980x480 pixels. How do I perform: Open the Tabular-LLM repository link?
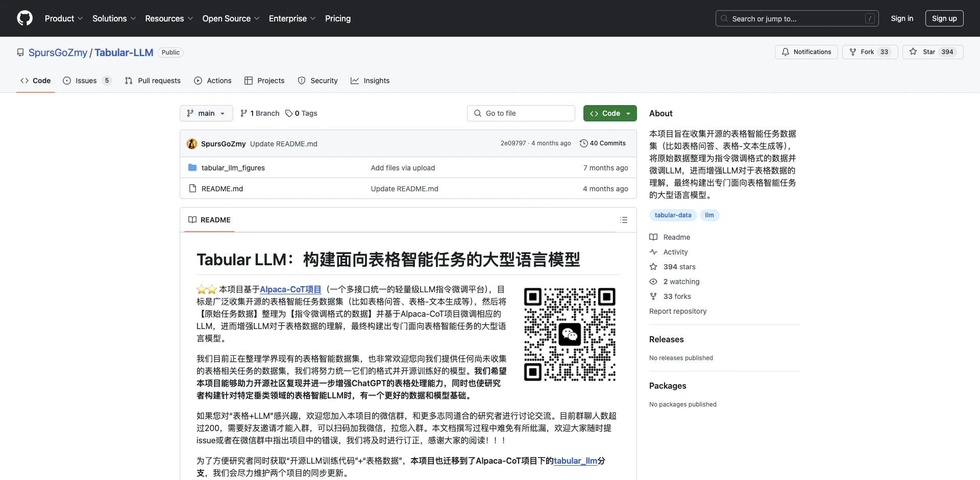click(124, 53)
